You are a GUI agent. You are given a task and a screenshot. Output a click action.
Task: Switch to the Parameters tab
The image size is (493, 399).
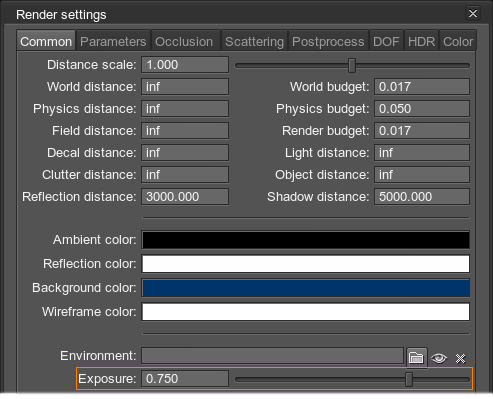coord(113,42)
